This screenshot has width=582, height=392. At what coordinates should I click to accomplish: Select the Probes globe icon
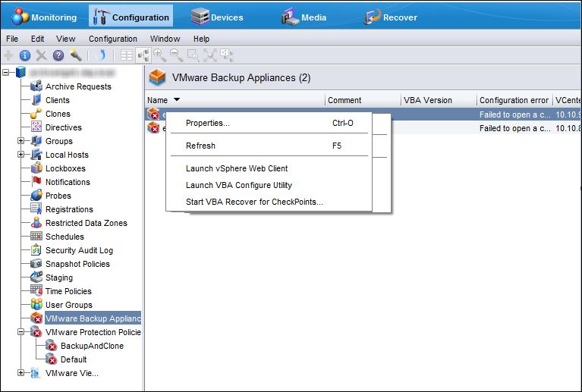(x=36, y=196)
